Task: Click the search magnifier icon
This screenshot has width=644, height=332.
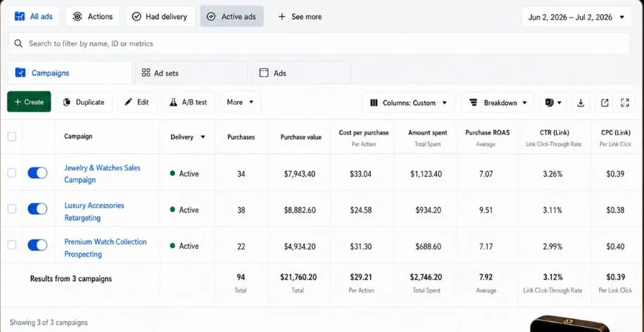Action: 18,44
